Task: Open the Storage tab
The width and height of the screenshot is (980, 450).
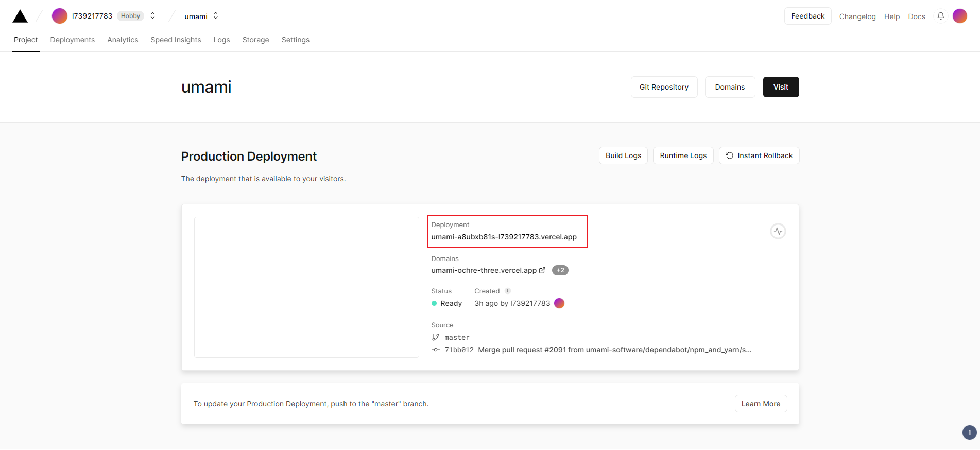Action: tap(256, 40)
